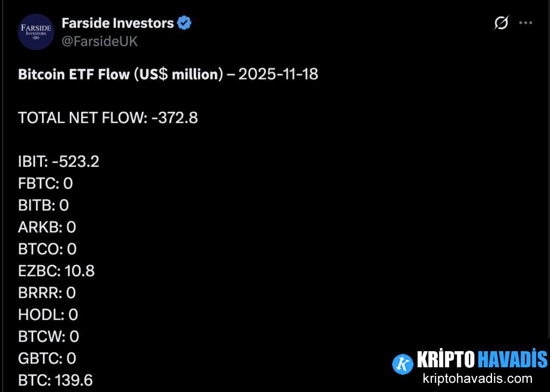Click the Grok sparkle-style slash icon

click(x=501, y=23)
